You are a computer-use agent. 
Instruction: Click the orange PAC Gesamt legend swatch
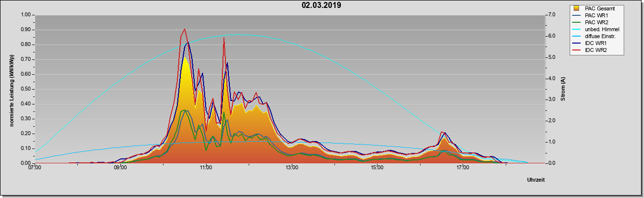577,8
